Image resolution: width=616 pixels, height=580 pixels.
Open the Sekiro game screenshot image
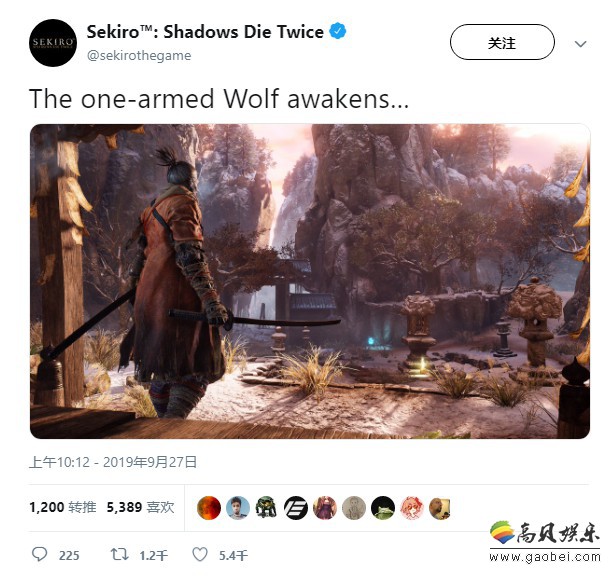click(x=310, y=281)
